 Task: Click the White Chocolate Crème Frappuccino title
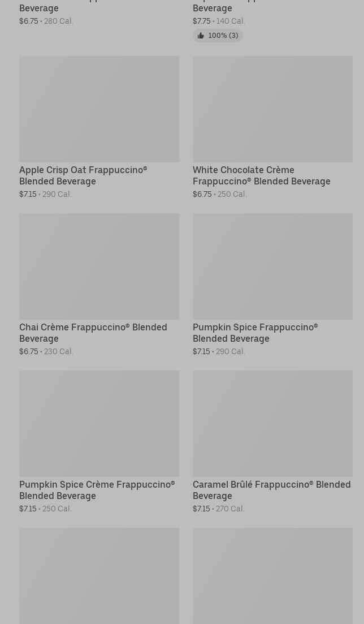pyautogui.click(x=261, y=175)
